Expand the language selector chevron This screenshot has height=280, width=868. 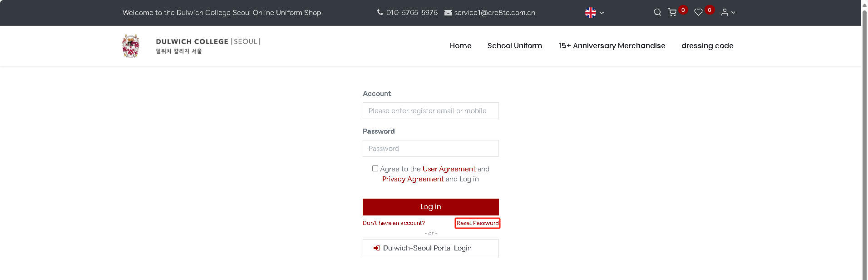point(602,13)
